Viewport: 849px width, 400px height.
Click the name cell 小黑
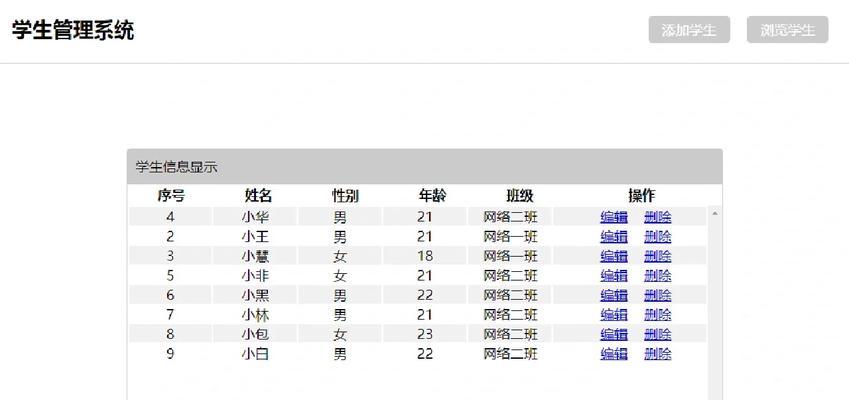point(255,295)
